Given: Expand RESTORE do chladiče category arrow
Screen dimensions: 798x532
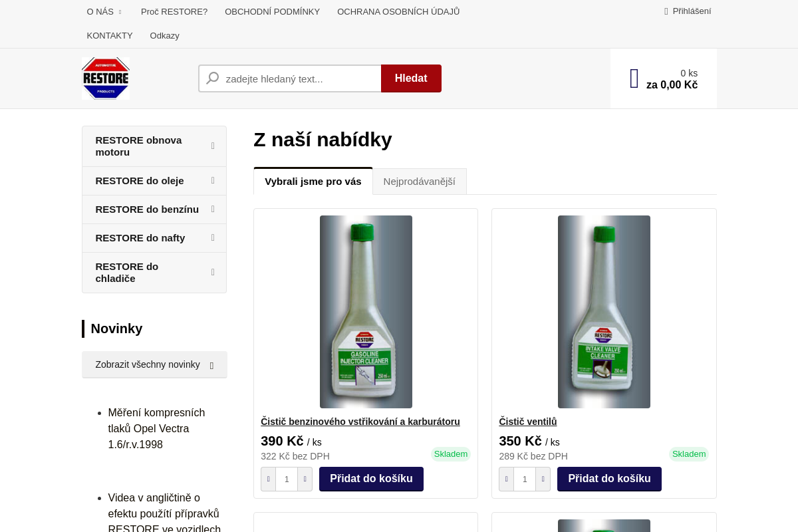Looking at the screenshot, I should [213, 272].
